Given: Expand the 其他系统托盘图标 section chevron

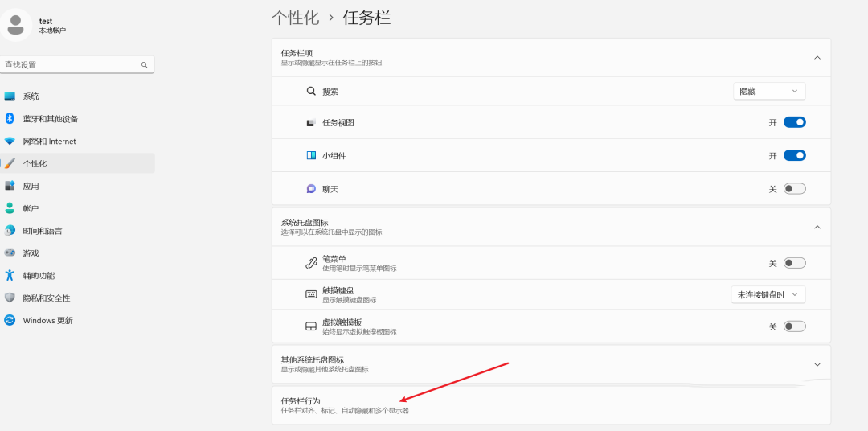Looking at the screenshot, I should 817,364.
